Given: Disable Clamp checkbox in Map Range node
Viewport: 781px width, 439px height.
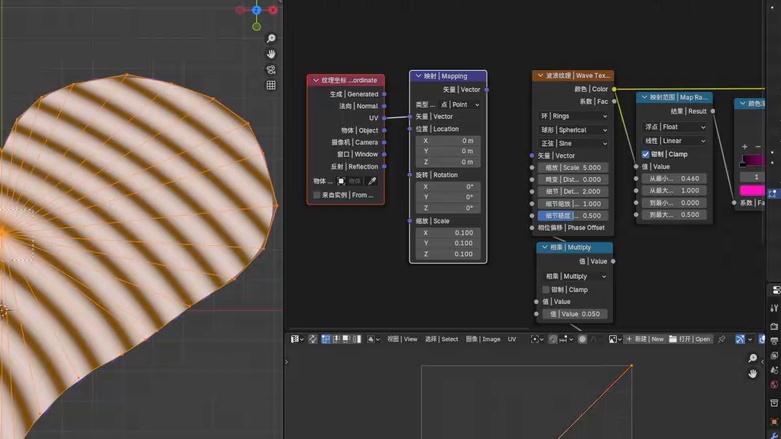Looking at the screenshot, I should coord(646,154).
